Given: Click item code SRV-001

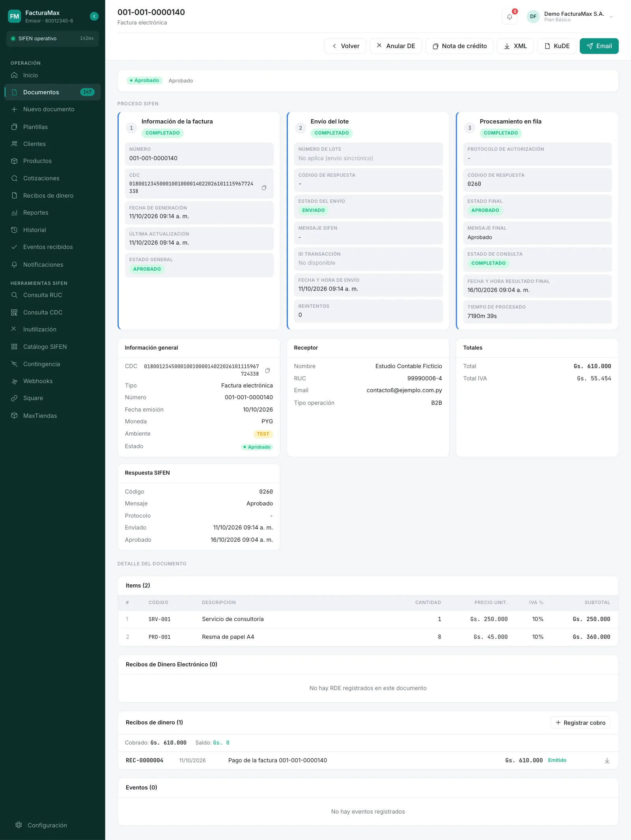Looking at the screenshot, I should click(159, 619).
